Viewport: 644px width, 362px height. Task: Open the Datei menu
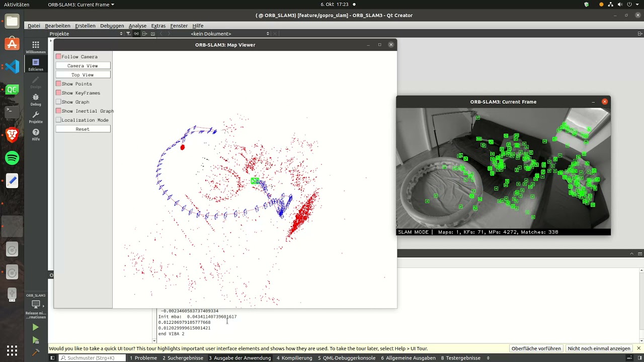tap(34, 26)
